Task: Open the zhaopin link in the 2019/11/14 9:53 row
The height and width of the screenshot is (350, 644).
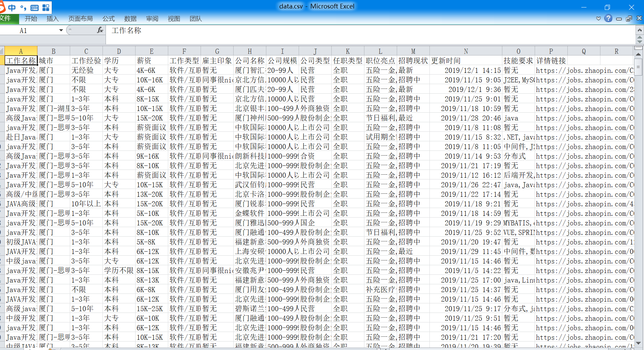Action: (584, 156)
